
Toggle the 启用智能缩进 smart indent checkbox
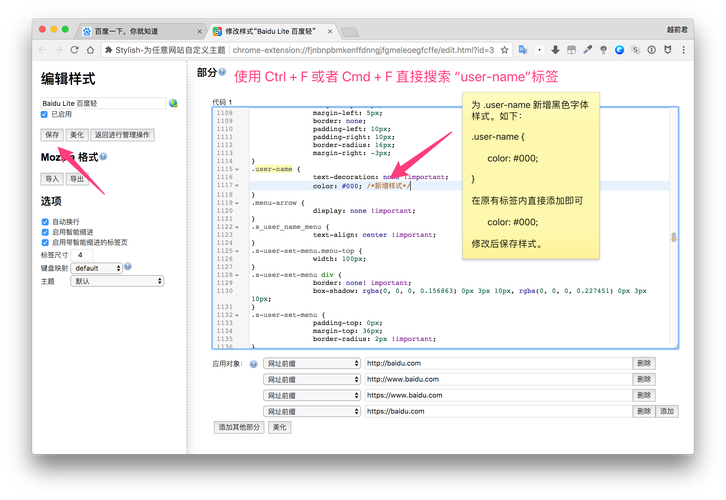45,231
